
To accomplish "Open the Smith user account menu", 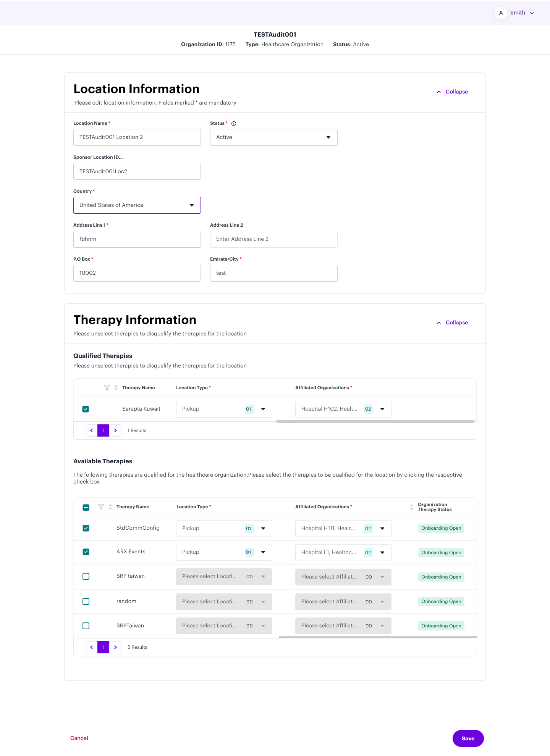I will coord(522,13).
